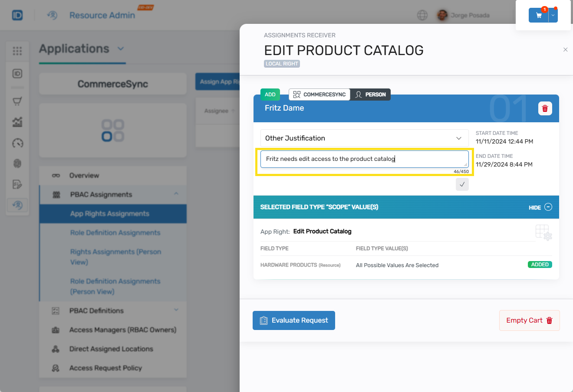Expand the cart dropdown arrow
The image size is (573, 392).
[553, 15]
